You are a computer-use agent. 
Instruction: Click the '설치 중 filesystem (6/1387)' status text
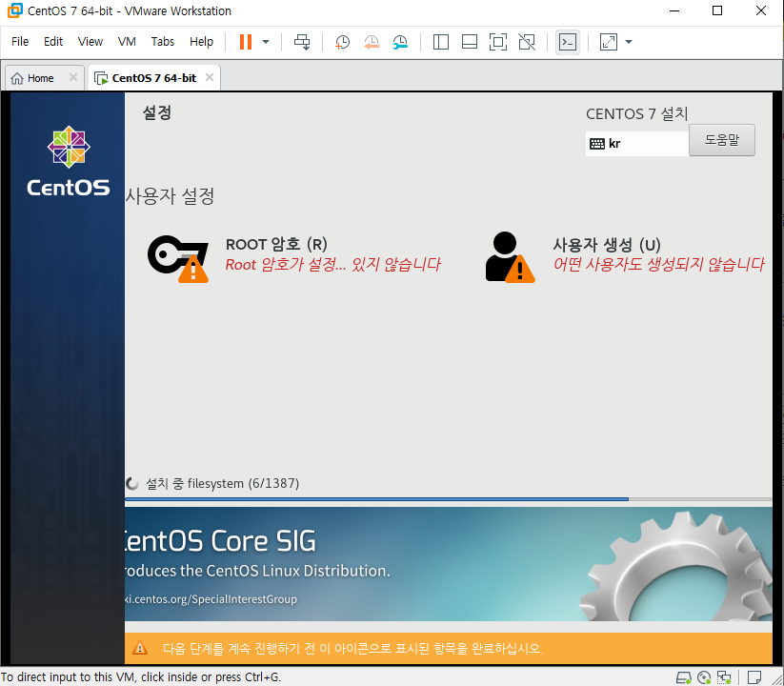pyautogui.click(x=223, y=483)
